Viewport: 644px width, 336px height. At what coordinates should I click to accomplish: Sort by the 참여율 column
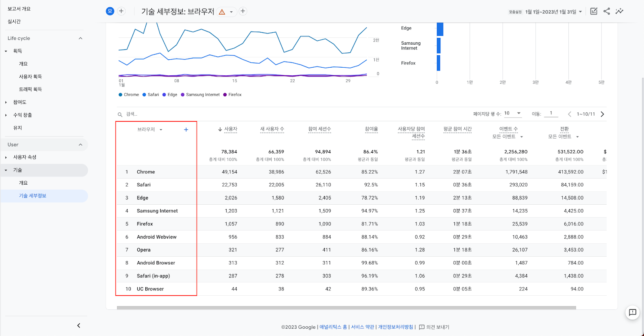(372, 129)
